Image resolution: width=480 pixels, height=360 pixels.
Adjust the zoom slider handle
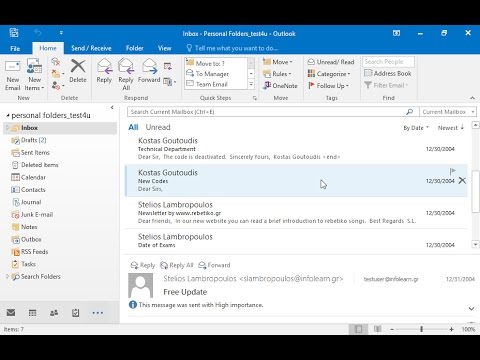[421, 329]
